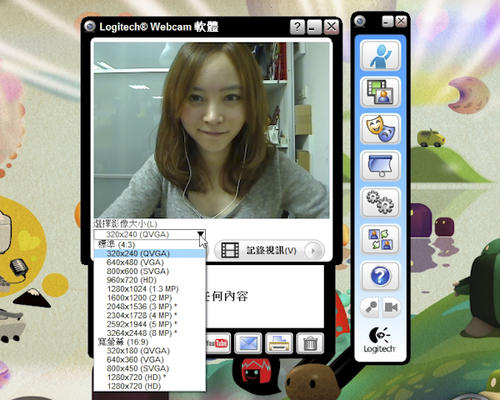Open video effects theater masks icon
The image size is (500, 400).
click(380, 129)
